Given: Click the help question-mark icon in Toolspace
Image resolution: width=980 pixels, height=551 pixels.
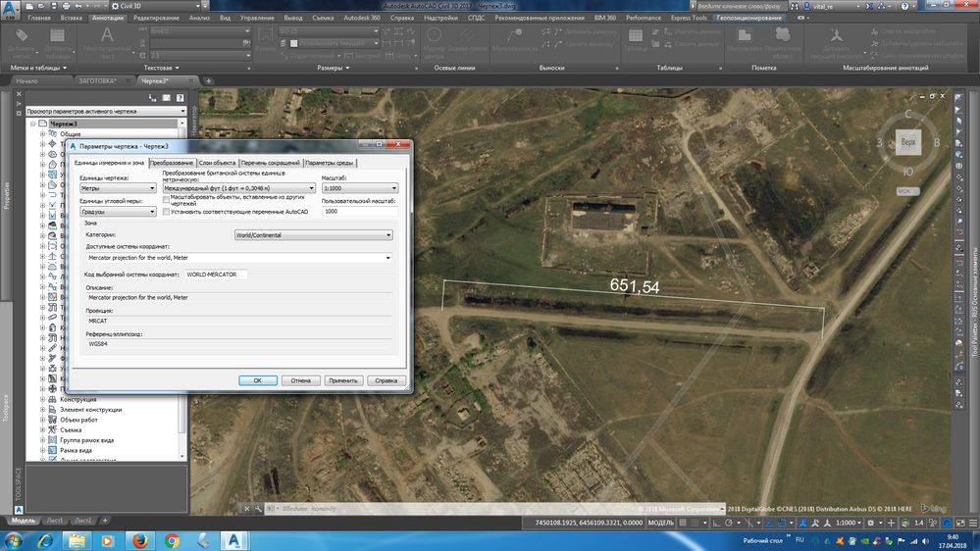Looking at the screenshot, I should [180, 97].
